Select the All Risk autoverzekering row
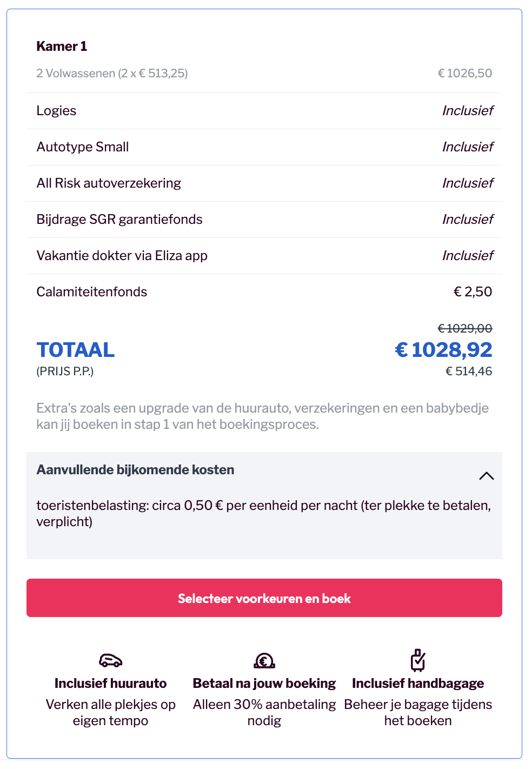Viewport: 532px width, 769px height. [264, 183]
